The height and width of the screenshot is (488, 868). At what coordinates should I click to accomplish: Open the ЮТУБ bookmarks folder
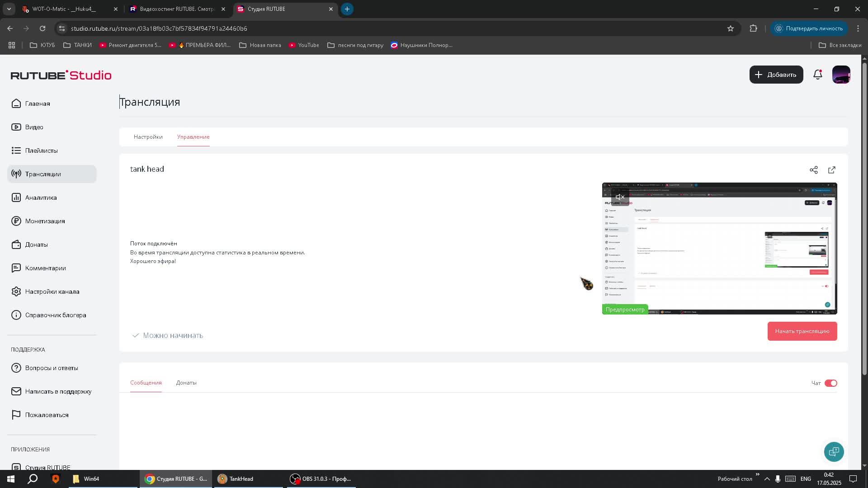click(x=42, y=45)
